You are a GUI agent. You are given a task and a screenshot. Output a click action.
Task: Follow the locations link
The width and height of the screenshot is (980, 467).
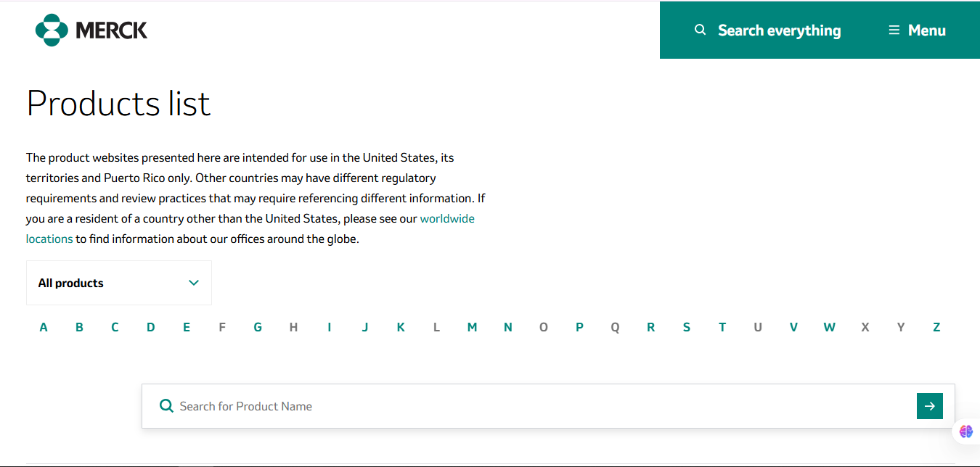pyautogui.click(x=49, y=239)
